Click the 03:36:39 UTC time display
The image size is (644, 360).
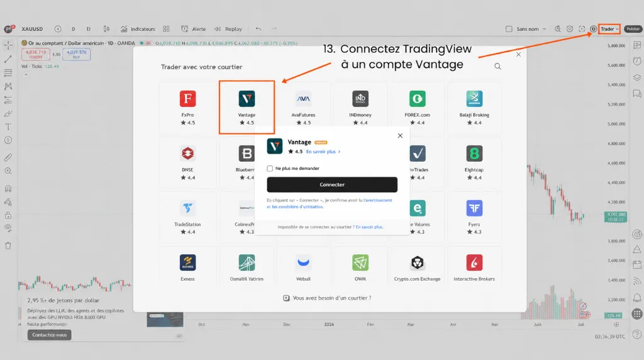[610, 337]
